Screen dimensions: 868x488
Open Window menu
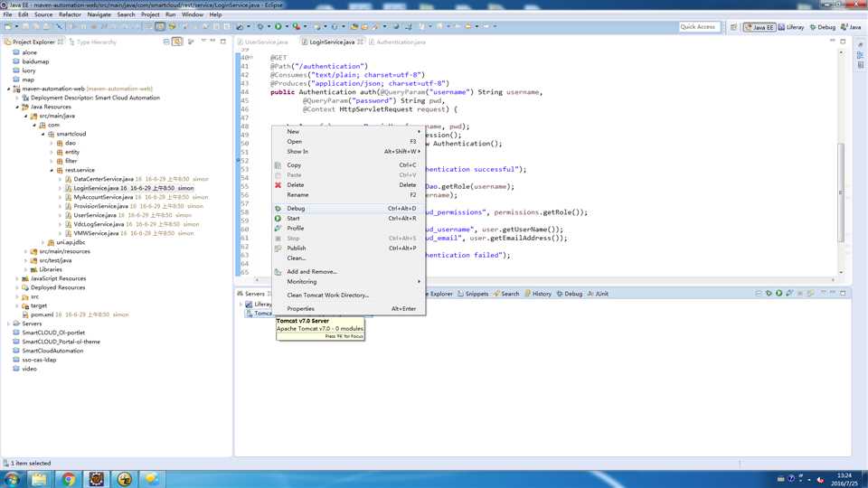(193, 14)
